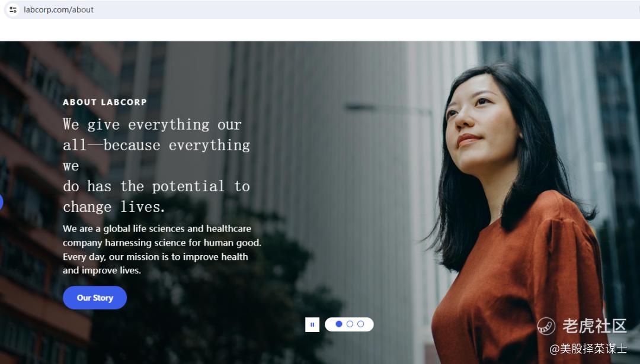Click the blank white strip below address bar
Image resolution: width=640 pixels, height=364 pixels.
(320, 30)
